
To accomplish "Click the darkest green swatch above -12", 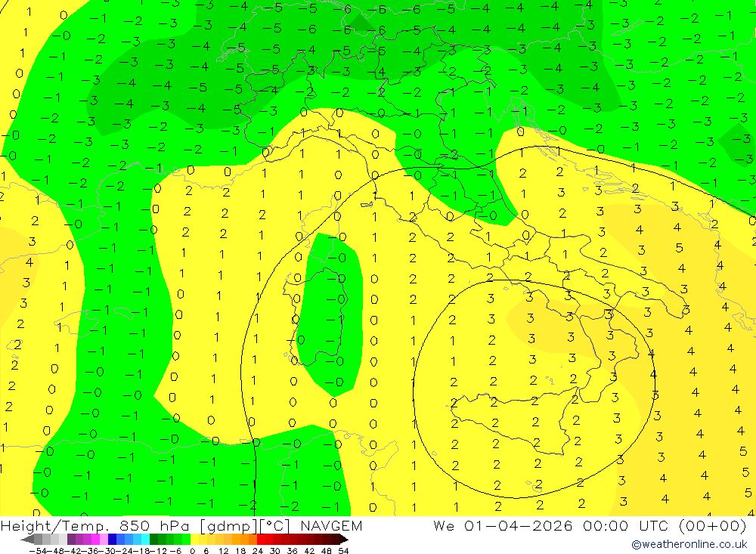I will [153, 540].
